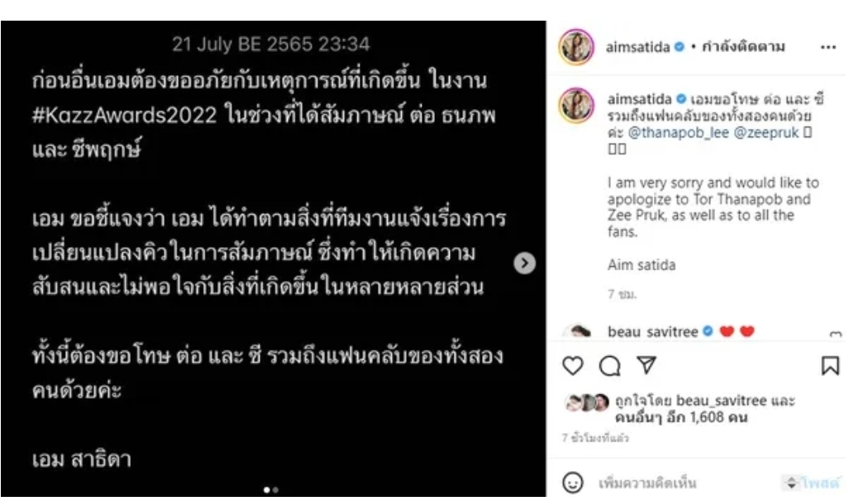Click aimsatida avatar beside the caption
868x501 pixels.
click(576, 105)
